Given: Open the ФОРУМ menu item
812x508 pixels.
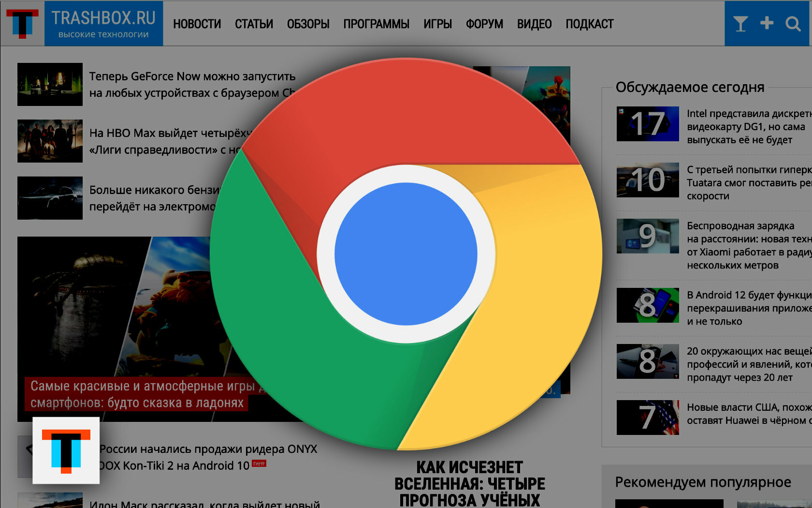Looking at the screenshot, I should (x=484, y=24).
